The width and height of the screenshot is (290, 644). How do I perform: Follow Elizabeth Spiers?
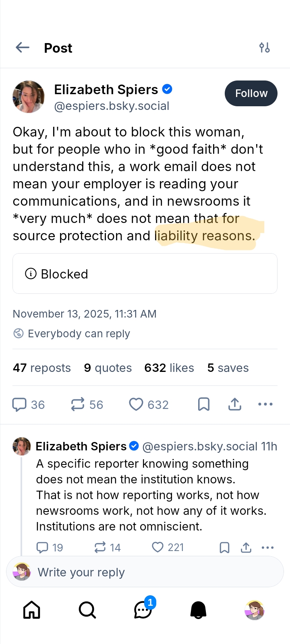[x=251, y=93]
